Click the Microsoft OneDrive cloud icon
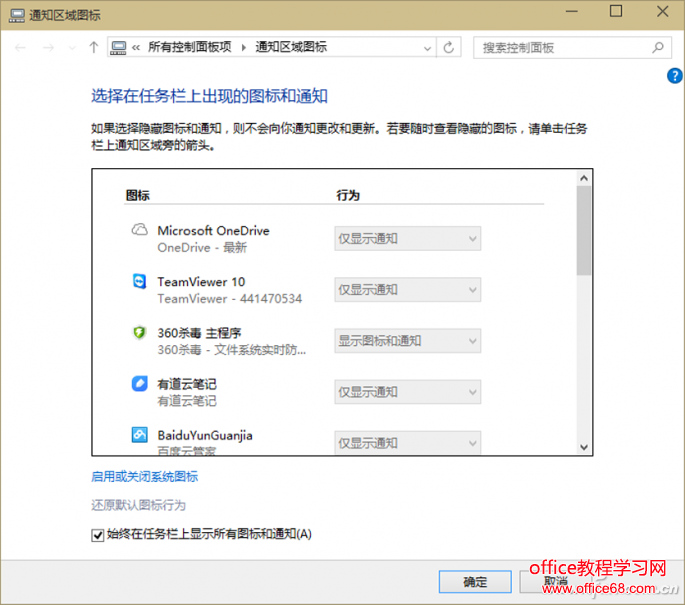This screenshot has width=685, height=605. pyautogui.click(x=139, y=230)
